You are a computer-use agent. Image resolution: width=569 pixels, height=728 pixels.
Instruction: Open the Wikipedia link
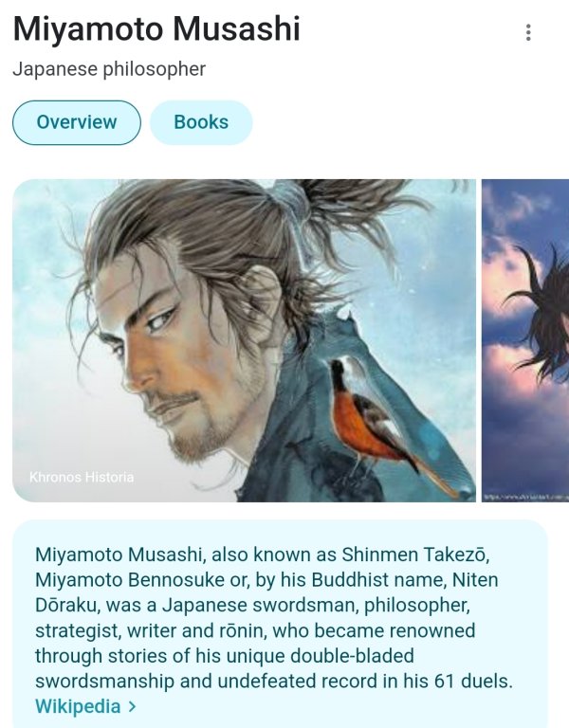(78, 706)
